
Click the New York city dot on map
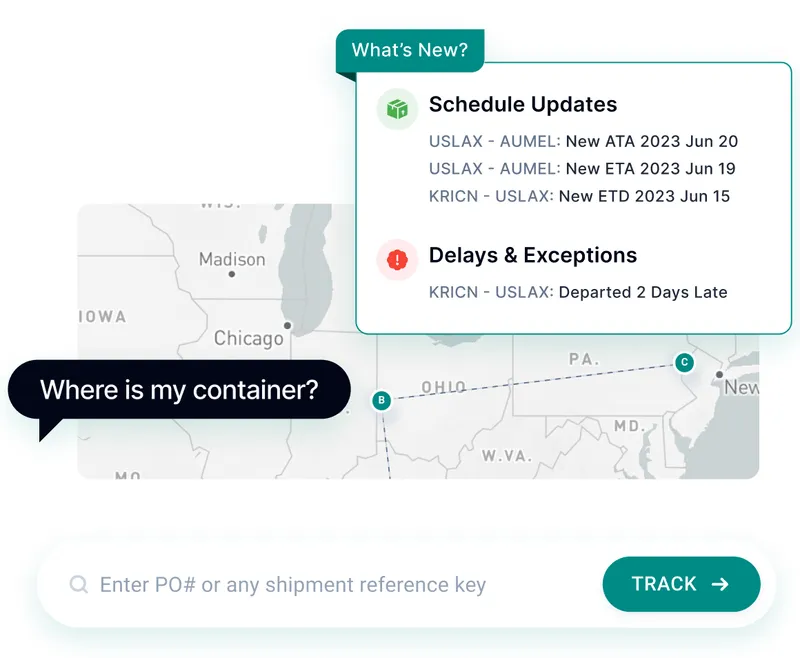[x=719, y=374]
